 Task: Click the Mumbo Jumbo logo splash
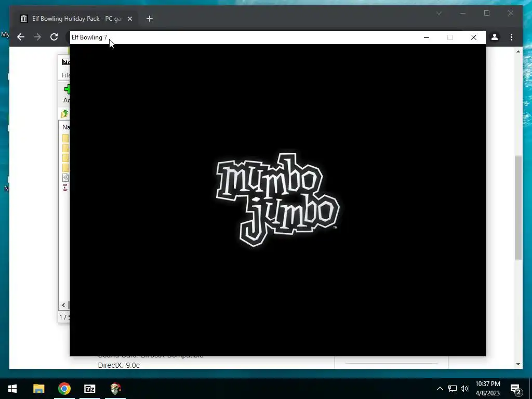click(x=277, y=200)
